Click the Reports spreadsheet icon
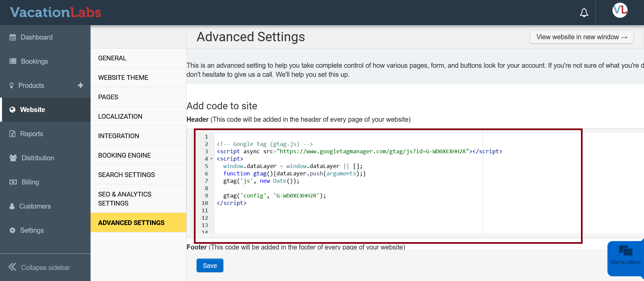This screenshot has width=644, height=281. click(x=12, y=134)
